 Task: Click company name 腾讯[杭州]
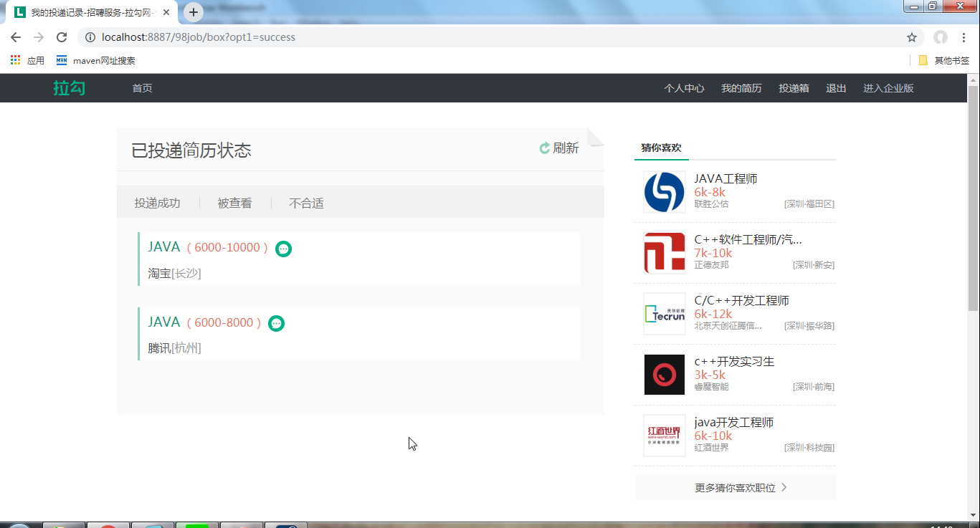pyautogui.click(x=174, y=348)
